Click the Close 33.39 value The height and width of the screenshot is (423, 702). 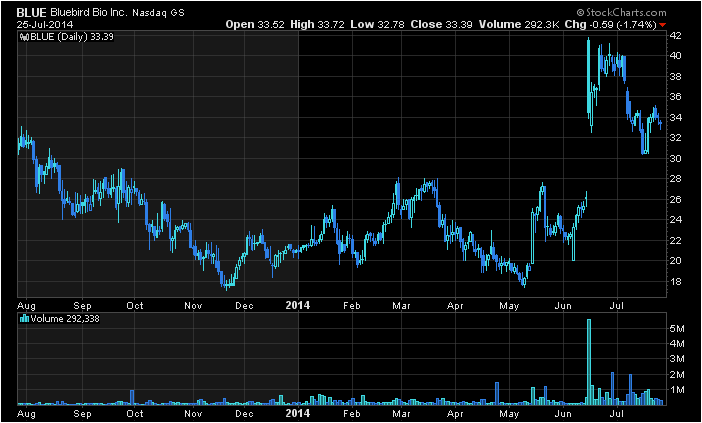441,25
